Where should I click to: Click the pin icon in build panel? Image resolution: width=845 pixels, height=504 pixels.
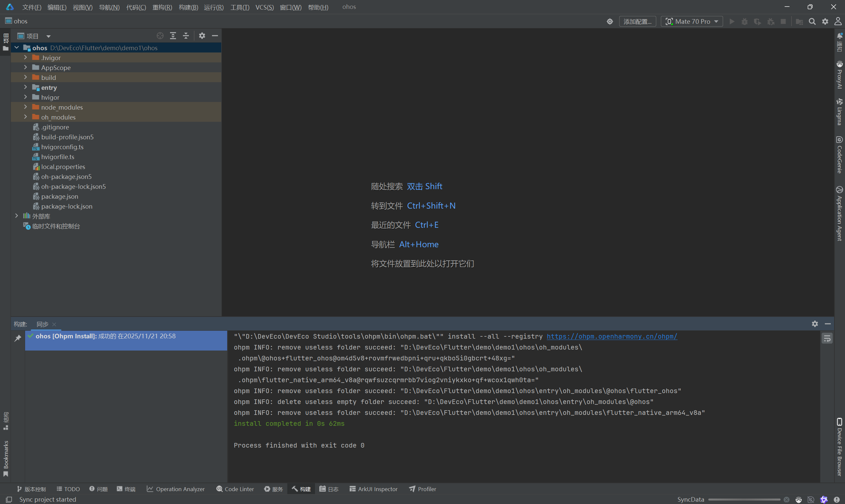coord(18,338)
